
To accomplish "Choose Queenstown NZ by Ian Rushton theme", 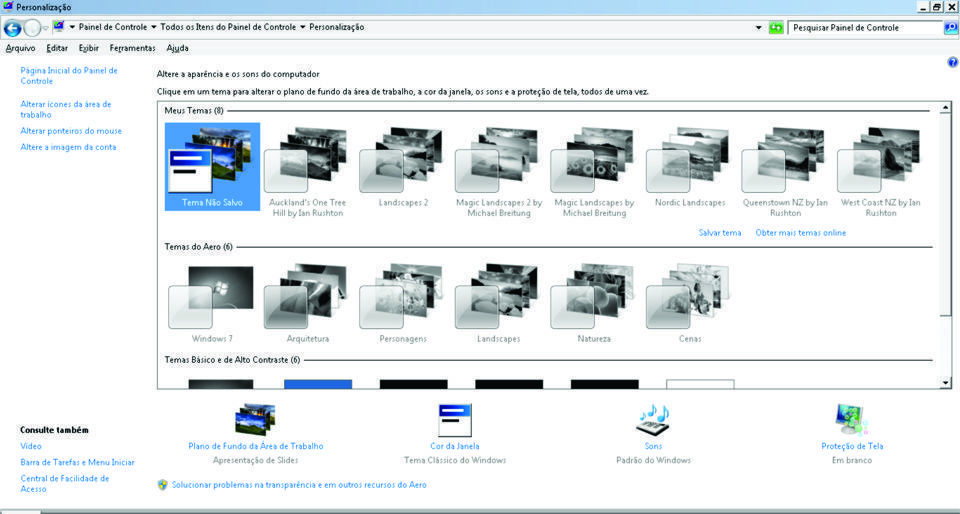I will click(x=786, y=173).
